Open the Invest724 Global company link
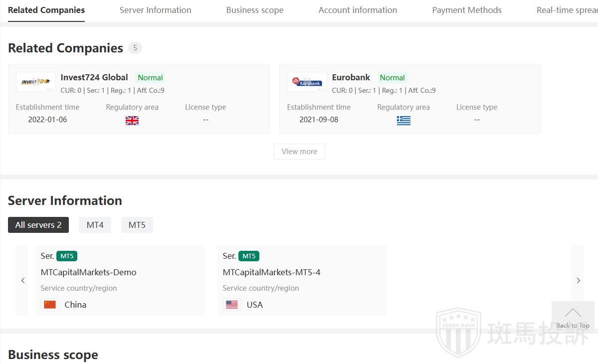The image size is (598, 364). click(x=94, y=77)
